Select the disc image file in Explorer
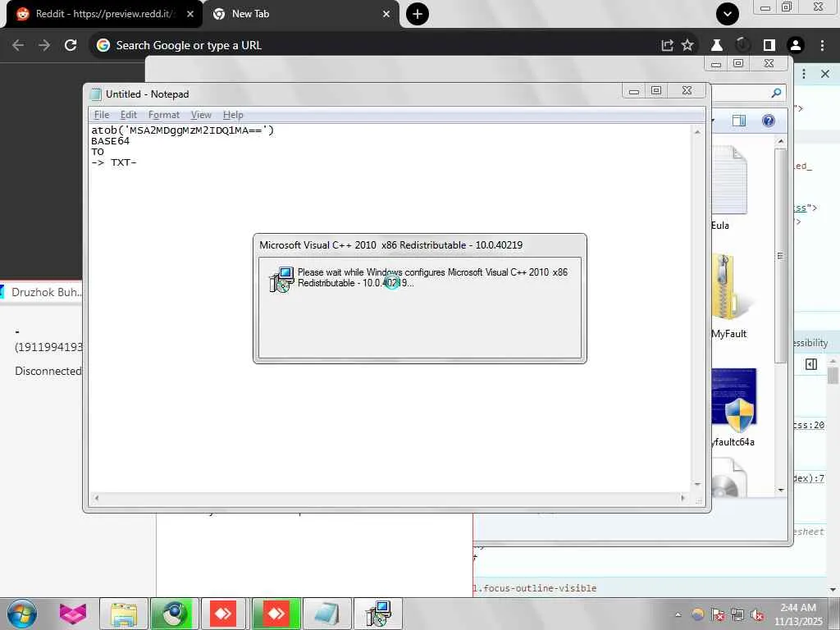 [x=728, y=477]
